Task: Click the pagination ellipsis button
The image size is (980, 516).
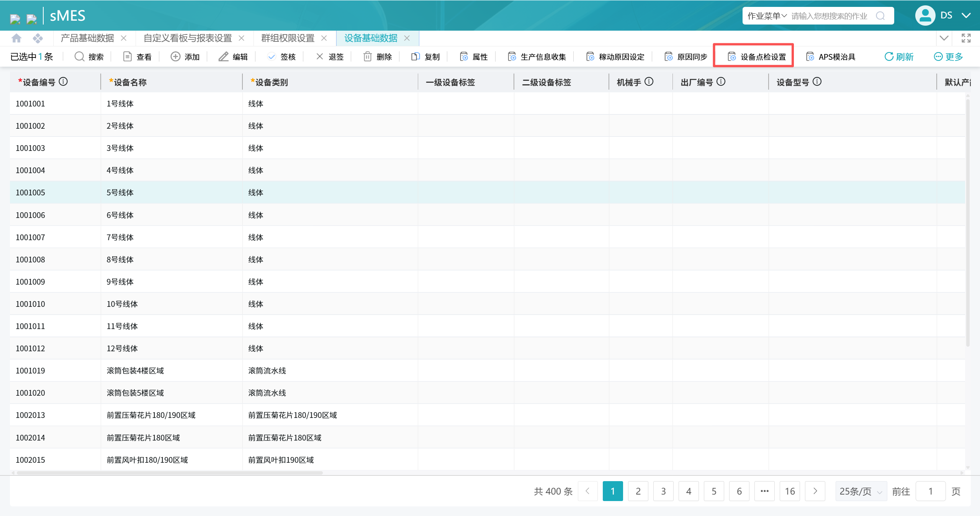Action: pyautogui.click(x=764, y=491)
